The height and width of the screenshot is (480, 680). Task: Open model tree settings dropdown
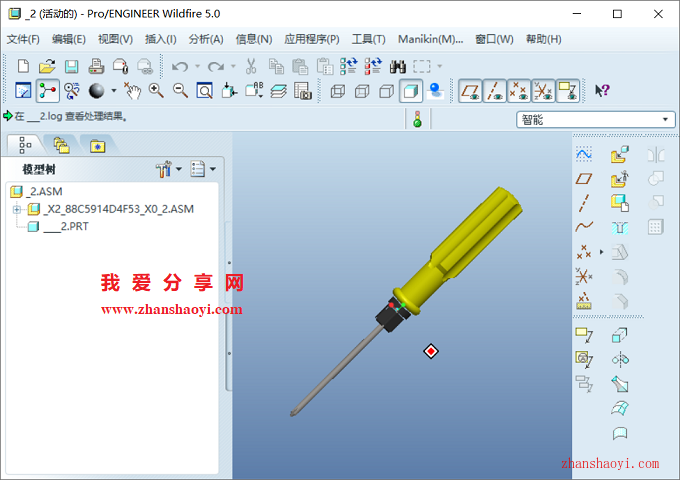(x=169, y=169)
